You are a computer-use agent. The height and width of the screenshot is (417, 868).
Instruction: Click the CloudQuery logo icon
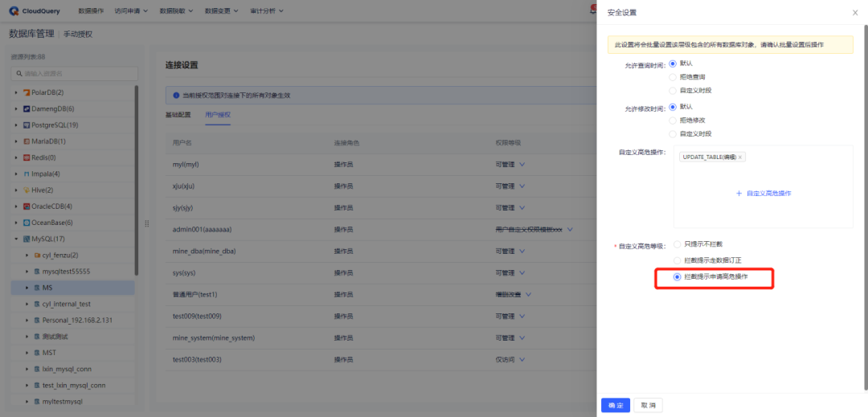(x=14, y=10)
